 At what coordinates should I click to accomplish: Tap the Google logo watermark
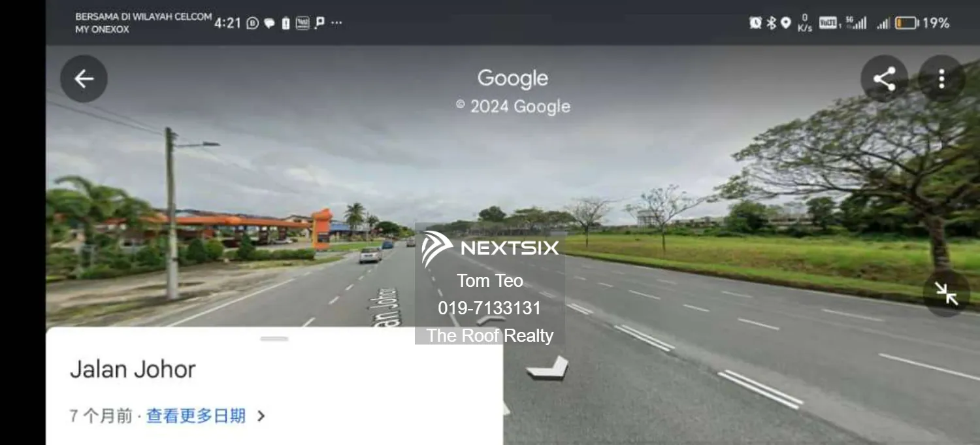click(513, 78)
